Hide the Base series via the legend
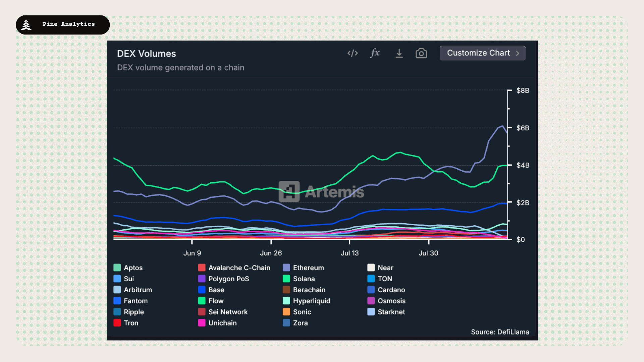 tap(216, 290)
